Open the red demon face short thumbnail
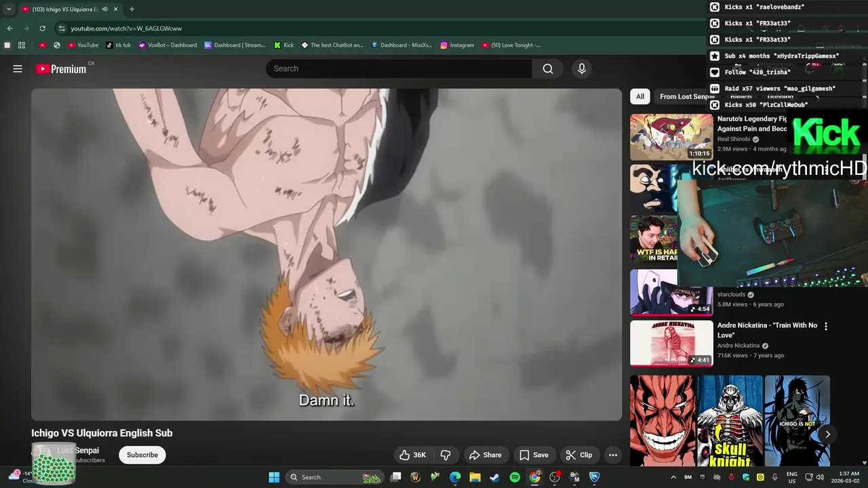Image resolution: width=868 pixels, height=488 pixels. (x=663, y=421)
